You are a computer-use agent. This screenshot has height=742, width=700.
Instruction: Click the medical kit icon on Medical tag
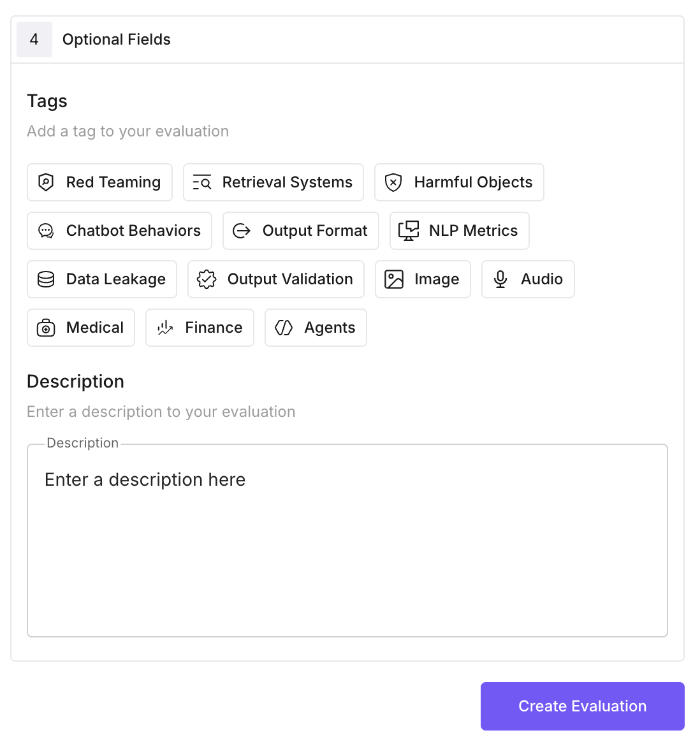point(45,328)
